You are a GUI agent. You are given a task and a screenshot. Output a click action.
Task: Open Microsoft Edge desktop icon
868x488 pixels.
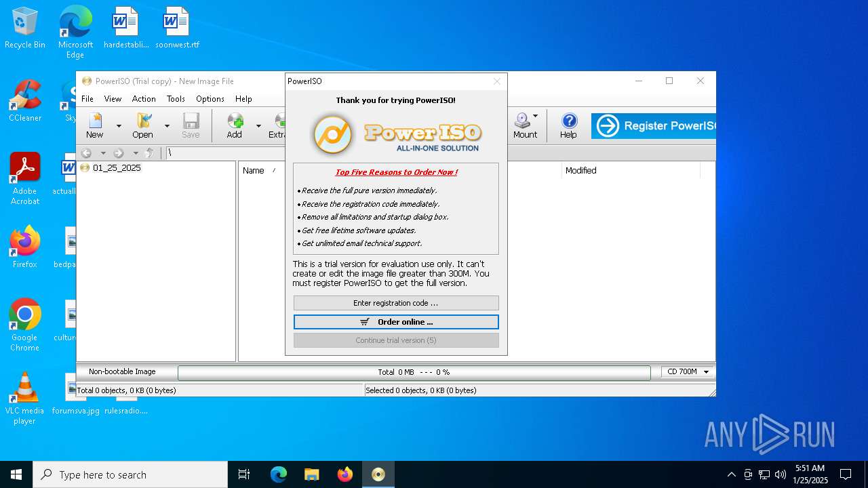point(75,32)
